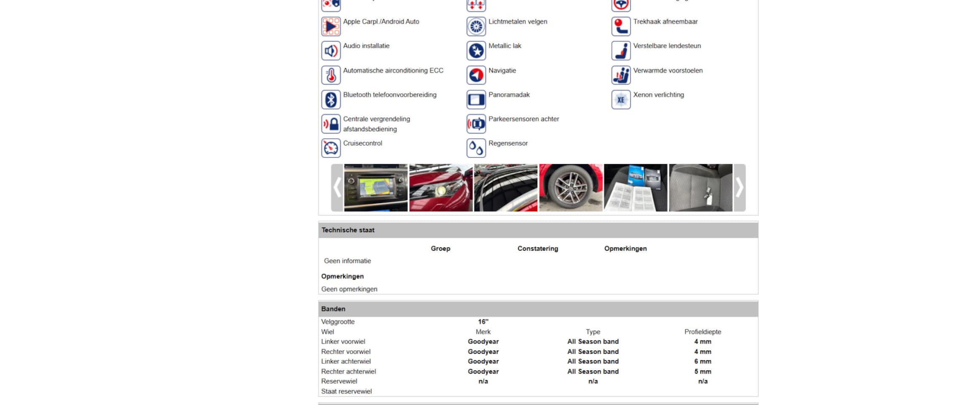Viewport: 980px width, 405px height.
Task: Click the 'Staat reservewiel' label
Action: point(347,391)
